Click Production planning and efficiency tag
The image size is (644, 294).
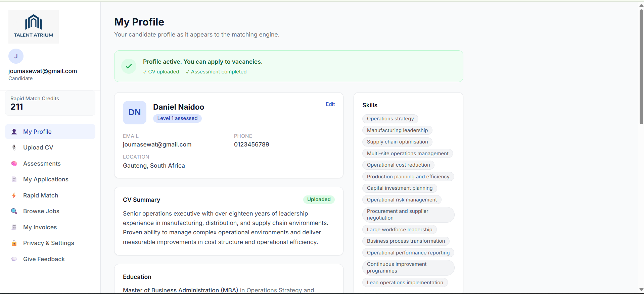click(408, 177)
